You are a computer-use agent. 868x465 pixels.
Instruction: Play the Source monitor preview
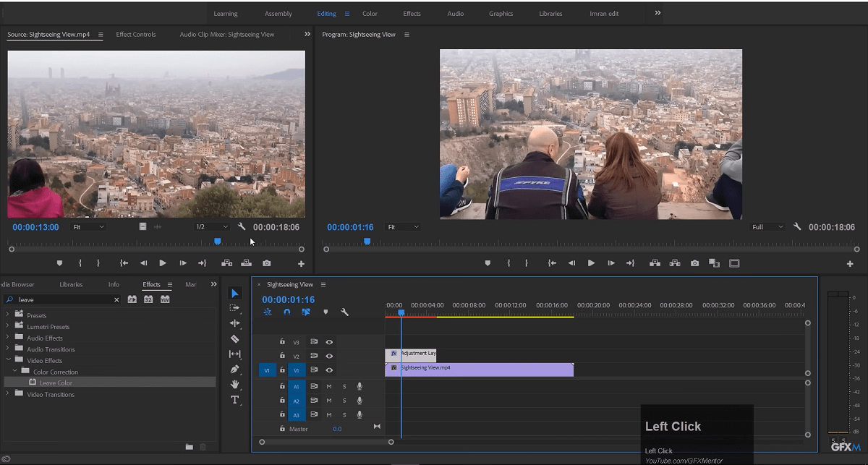pos(162,263)
